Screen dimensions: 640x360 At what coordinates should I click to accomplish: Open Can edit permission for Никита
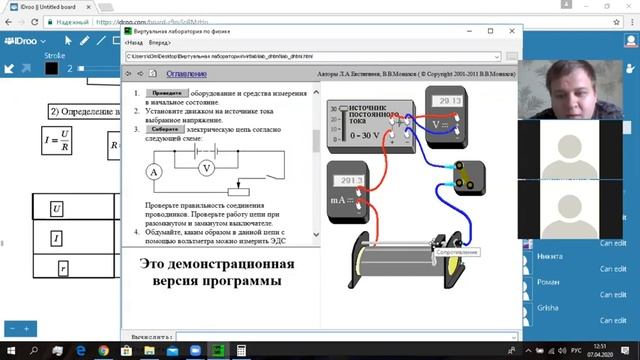point(613,269)
